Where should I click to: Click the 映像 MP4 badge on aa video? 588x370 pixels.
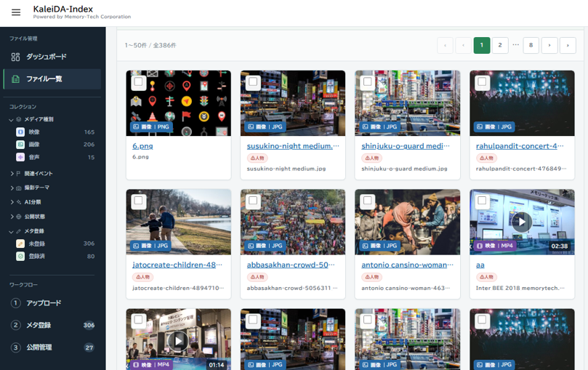click(x=496, y=246)
